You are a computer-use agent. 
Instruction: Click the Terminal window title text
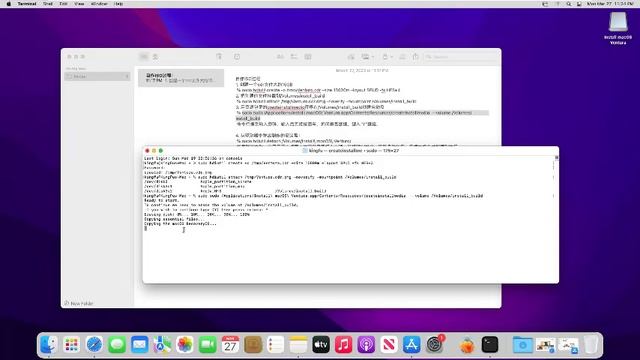coord(354,151)
